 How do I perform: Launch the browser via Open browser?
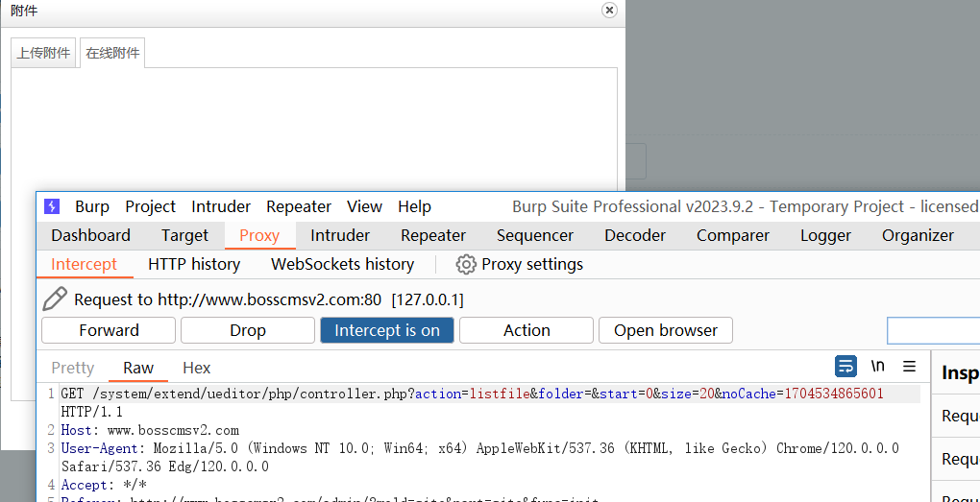click(665, 330)
